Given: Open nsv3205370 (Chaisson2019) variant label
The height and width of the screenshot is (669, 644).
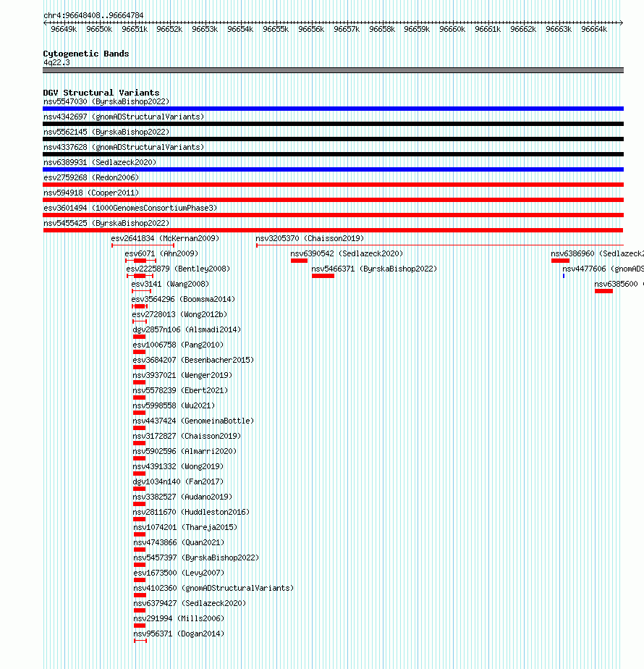Looking at the screenshot, I should coord(310,238).
